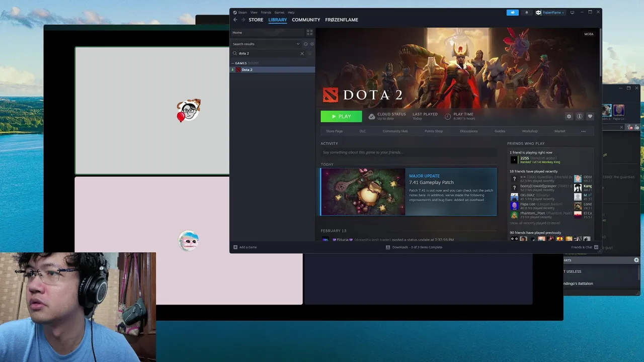
Task: Open Dota 2 manage settings gear
Action: click(x=569, y=116)
